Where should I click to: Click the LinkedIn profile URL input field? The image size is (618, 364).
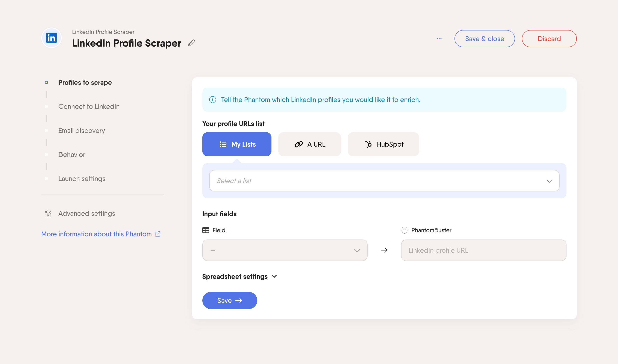tap(484, 250)
